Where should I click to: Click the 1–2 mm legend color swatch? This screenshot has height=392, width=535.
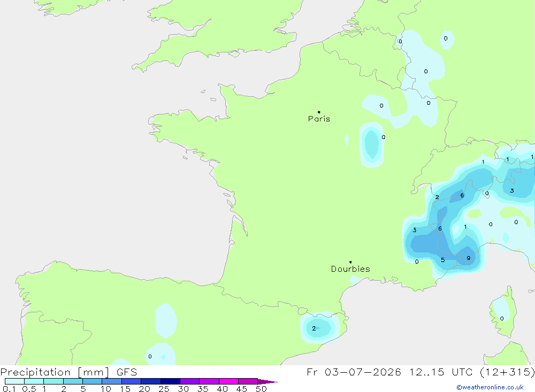point(53,381)
